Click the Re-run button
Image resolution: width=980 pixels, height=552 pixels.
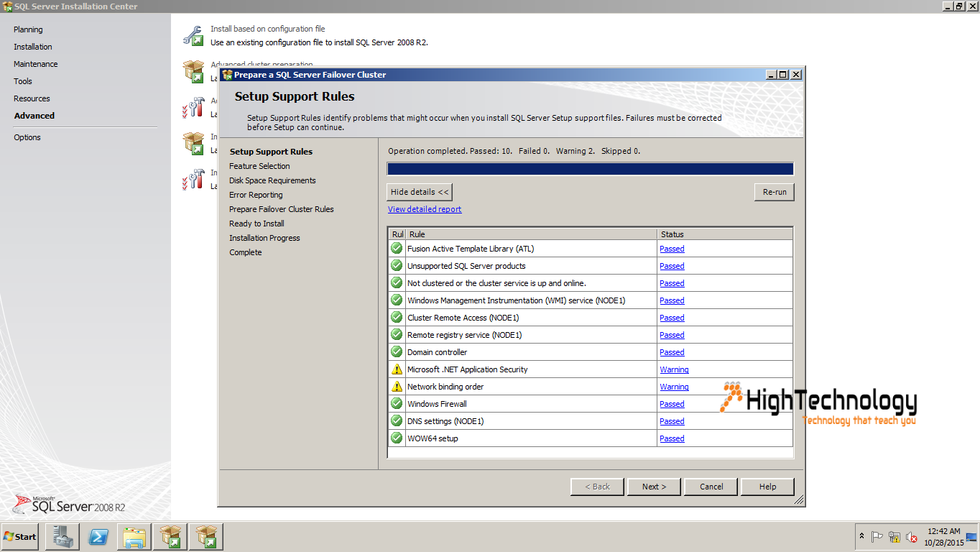coord(775,192)
